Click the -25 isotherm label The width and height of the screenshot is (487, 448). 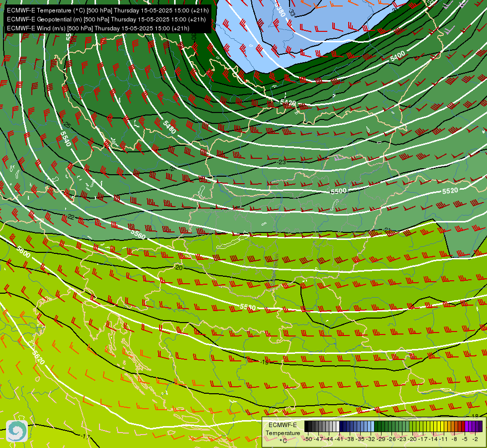click(67, 125)
